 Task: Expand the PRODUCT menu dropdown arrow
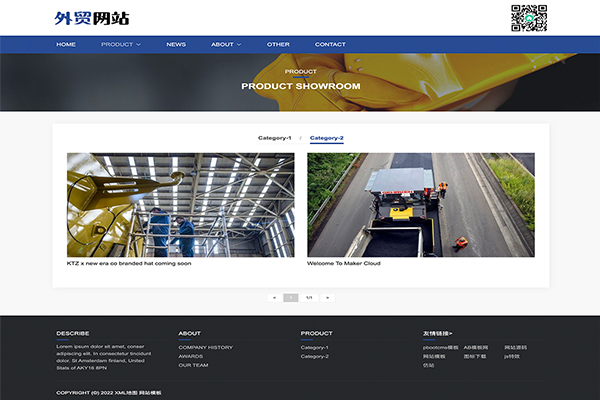point(139,44)
